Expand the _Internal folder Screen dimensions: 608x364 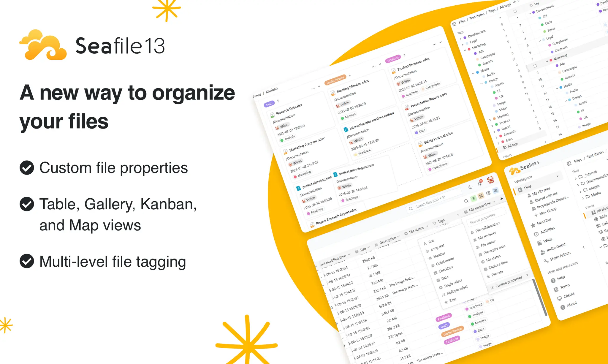pyautogui.click(x=576, y=178)
